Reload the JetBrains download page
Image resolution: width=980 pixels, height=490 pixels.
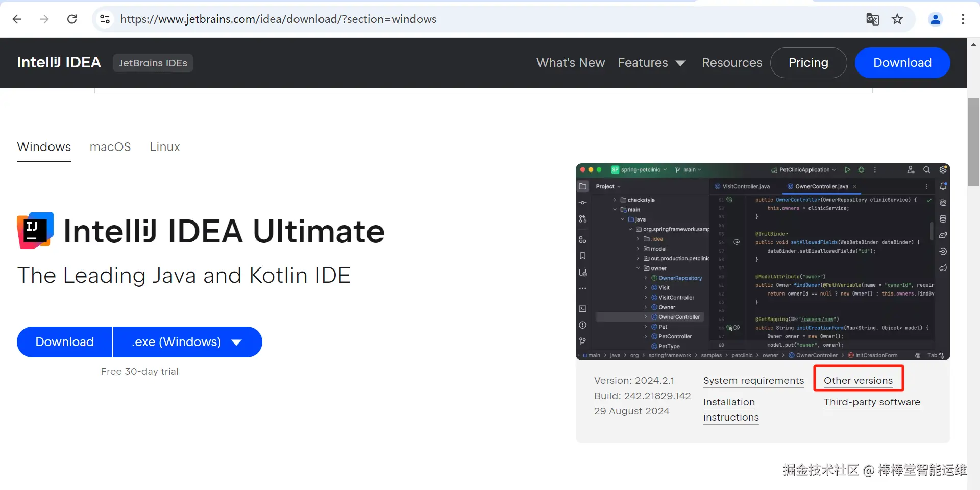pos(72,19)
